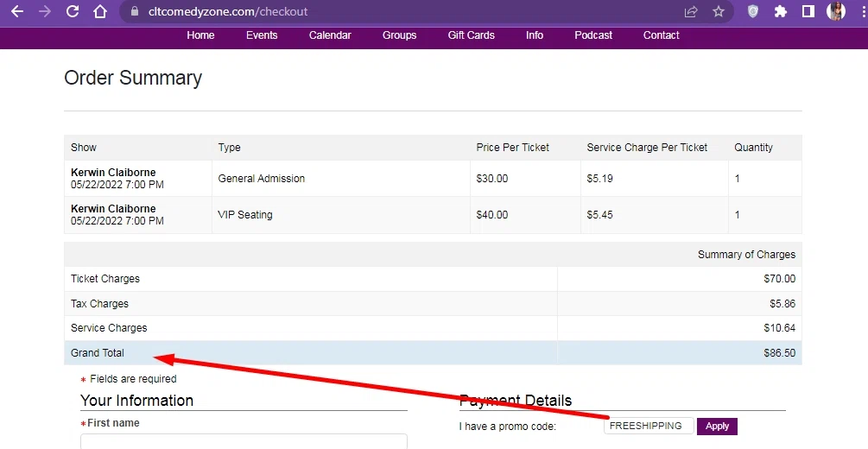Click the Type column header
The width and height of the screenshot is (868, 449).
(229, 148)
